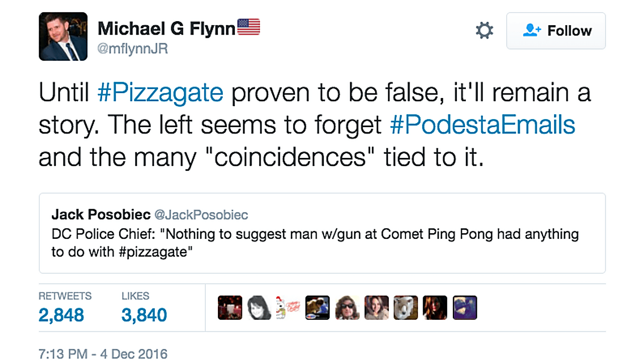Click the white sheep avatar
Image resolution: width=644 pixels, height=362 pixels.
point(406,308)
